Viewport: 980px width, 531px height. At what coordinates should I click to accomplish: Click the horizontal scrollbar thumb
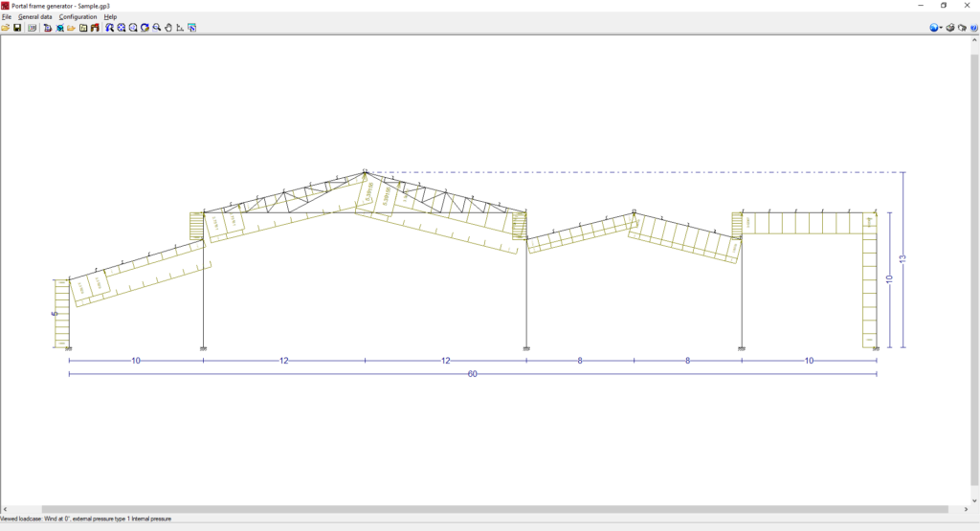pos(495,509)
